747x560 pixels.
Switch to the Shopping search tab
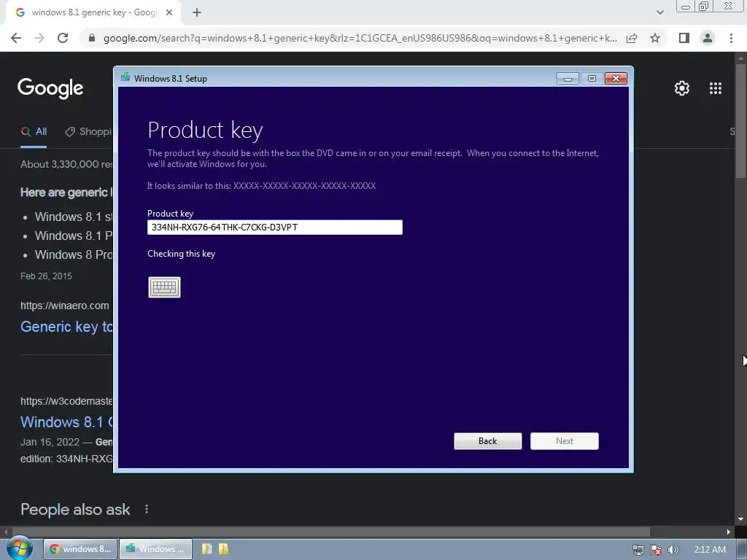click(x=88, y=132)
